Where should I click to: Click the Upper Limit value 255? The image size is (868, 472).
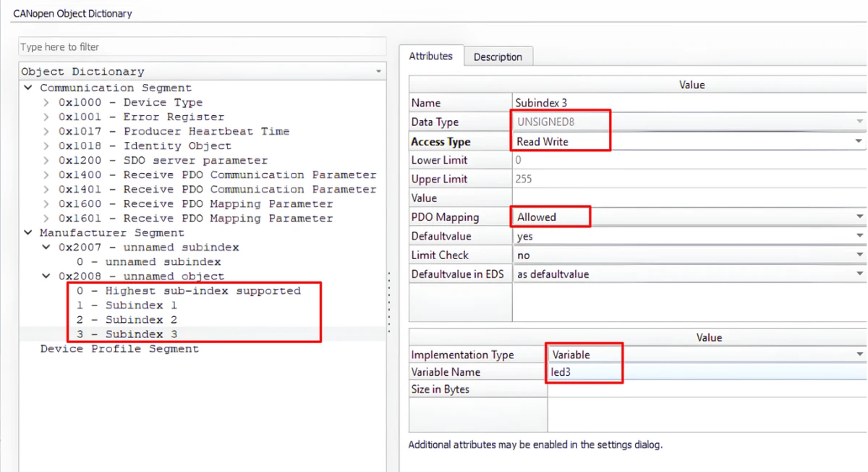coord(689,179)
